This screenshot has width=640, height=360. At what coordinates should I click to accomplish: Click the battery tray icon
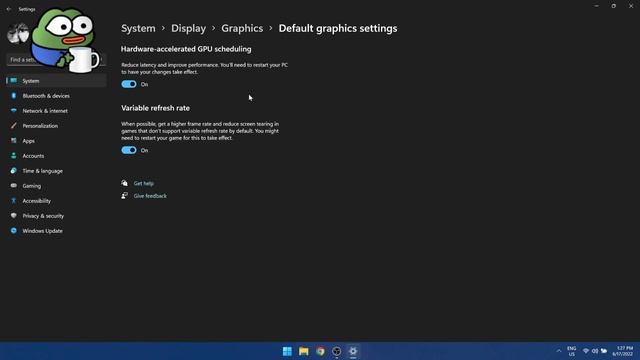click(604, 351)
